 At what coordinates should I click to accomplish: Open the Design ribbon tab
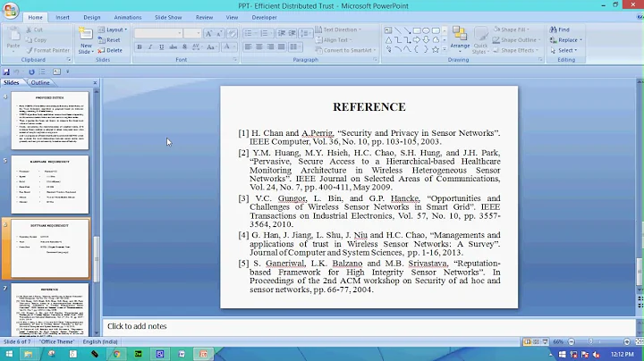tap(91, 17)
